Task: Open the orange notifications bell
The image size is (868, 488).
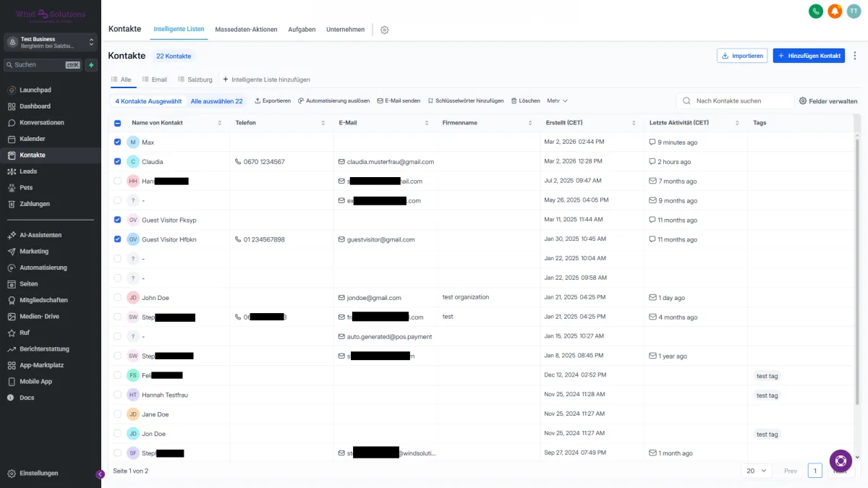Action: (835, 11)
